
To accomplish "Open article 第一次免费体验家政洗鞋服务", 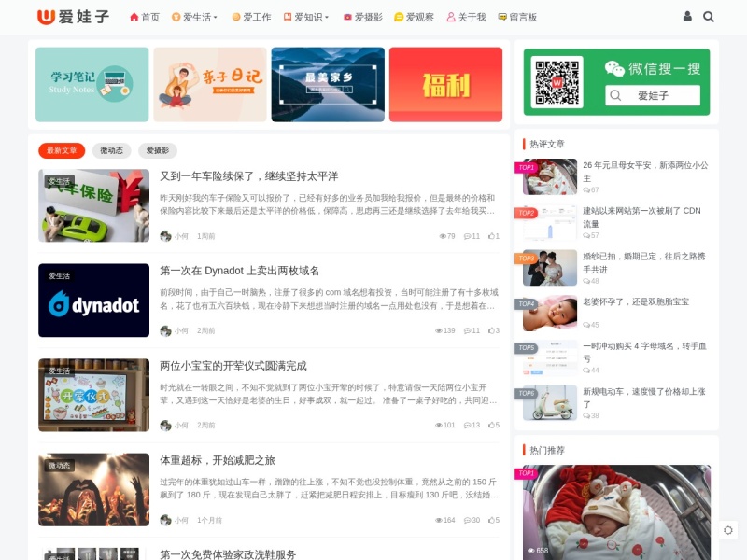I will pyautogui.click(x=228, y=554).
